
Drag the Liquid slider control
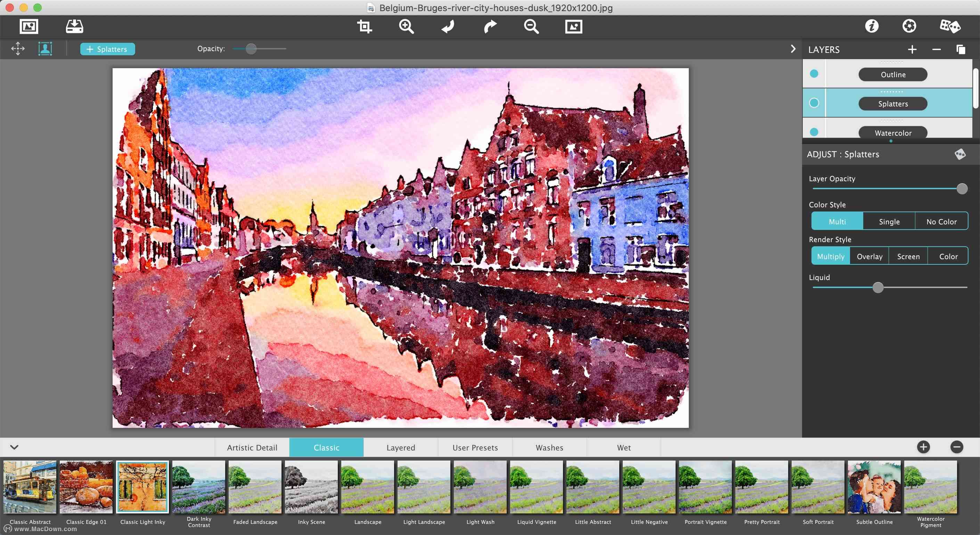pos(878,287)
